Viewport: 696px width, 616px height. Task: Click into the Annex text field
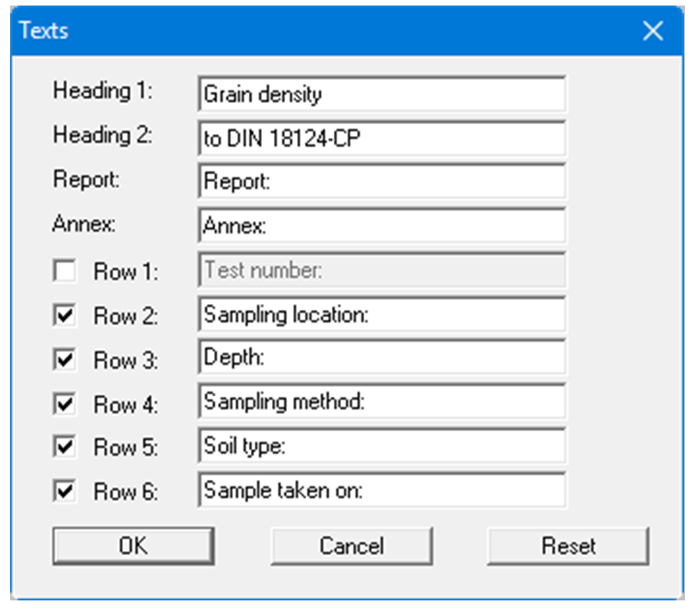pyautogui.click(x=382, y=226)
